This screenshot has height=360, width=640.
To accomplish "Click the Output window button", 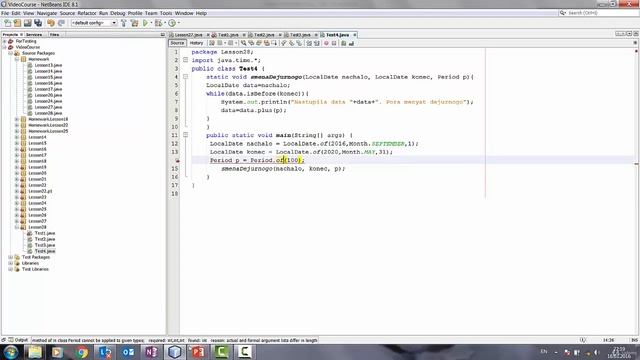I will pyautogui.click(x=18, y=340).
